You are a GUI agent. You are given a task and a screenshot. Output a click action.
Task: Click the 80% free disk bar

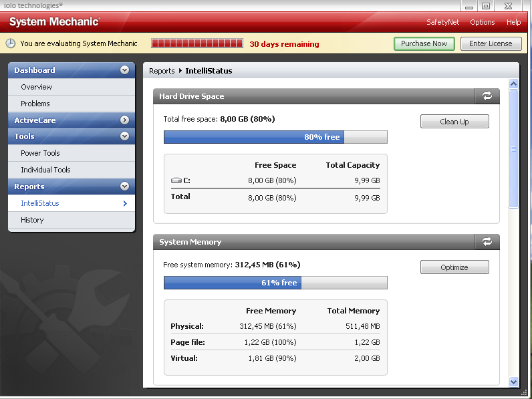coord(275,137)
